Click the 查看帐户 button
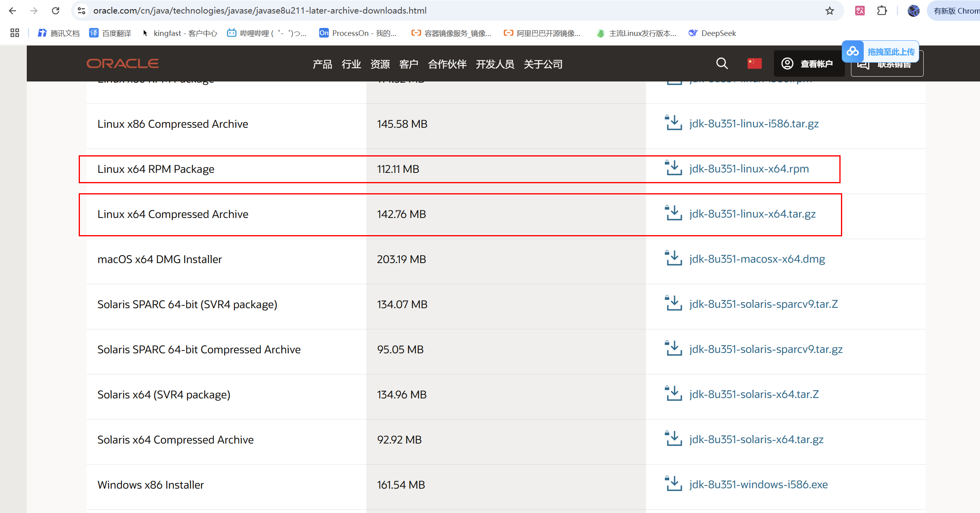The width and height of the screenshot is (980, 513). [x=809, y=63]
